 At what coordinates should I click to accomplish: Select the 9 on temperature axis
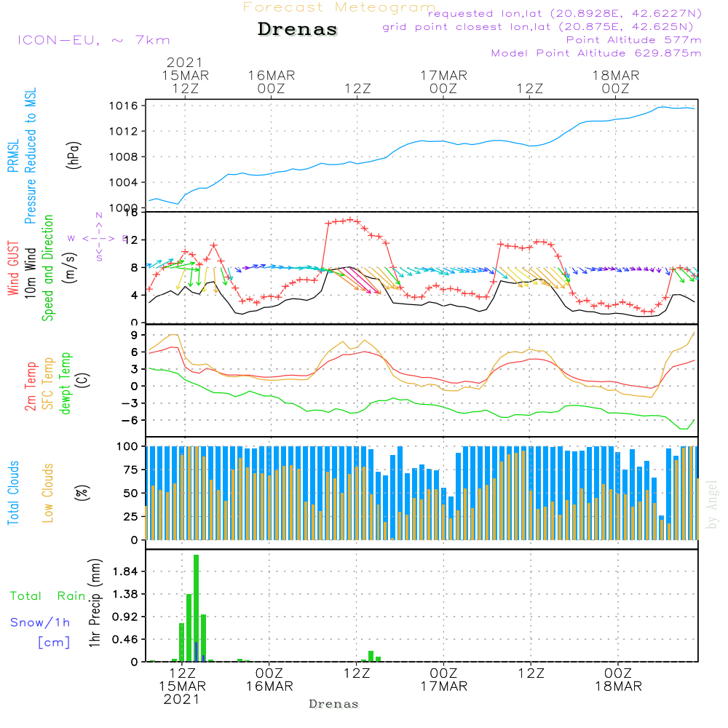tap(134, 335)
